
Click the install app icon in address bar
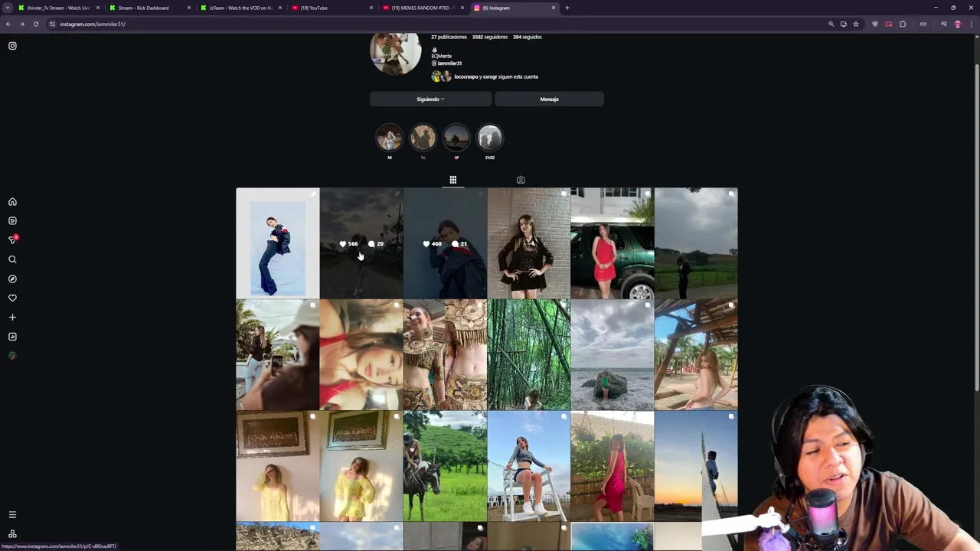(x=844, y=24)
